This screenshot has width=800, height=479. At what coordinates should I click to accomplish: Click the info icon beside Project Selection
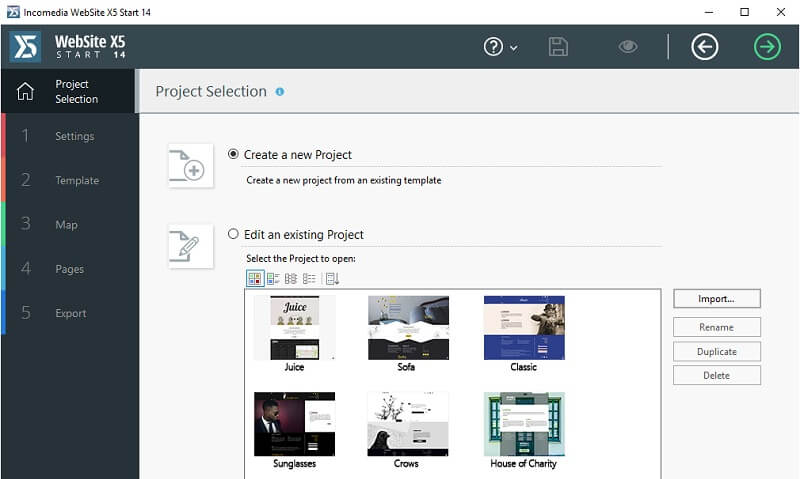pyautogui.click(x=280, y=92)
